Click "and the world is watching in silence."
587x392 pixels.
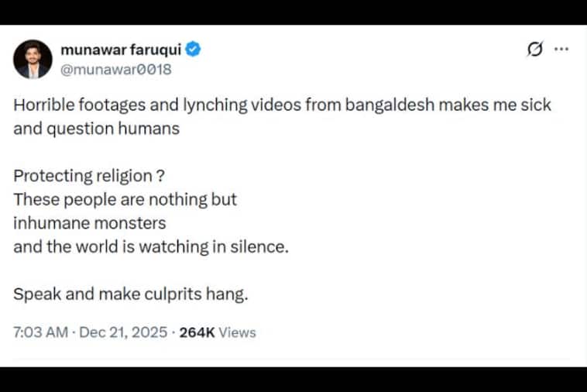pyautogui.click(x=151, y=247)
